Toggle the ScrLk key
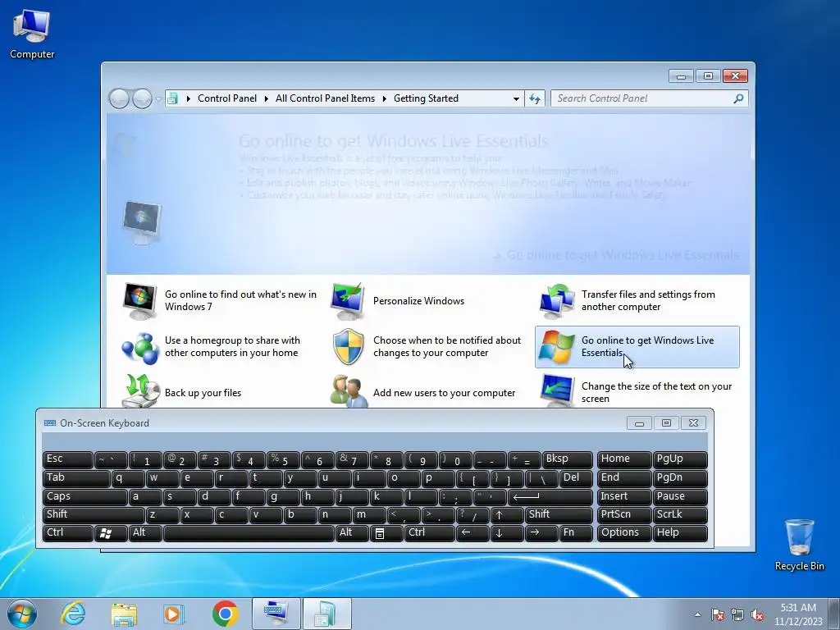This screenshot has width=840, height=630. (x=680, y=515)
